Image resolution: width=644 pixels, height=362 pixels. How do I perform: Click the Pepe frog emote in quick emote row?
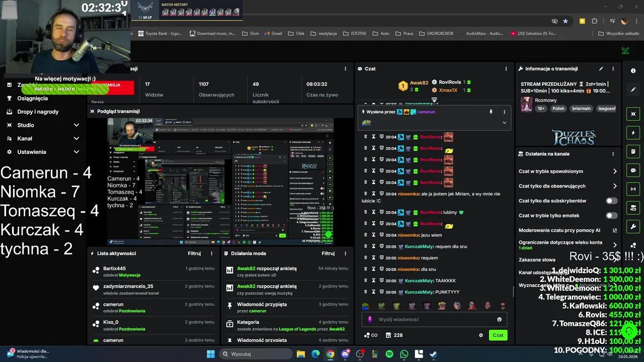click(x=366, y=306)
